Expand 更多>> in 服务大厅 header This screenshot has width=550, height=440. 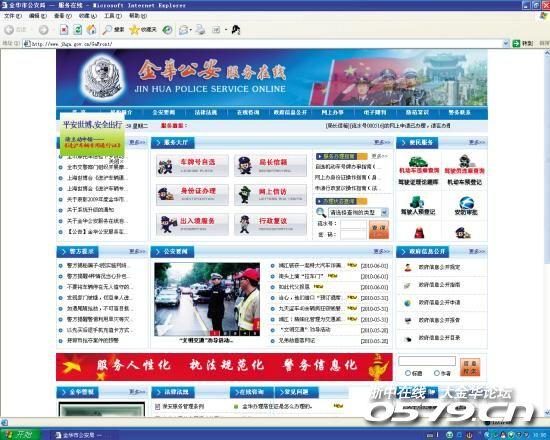[382, 142]
